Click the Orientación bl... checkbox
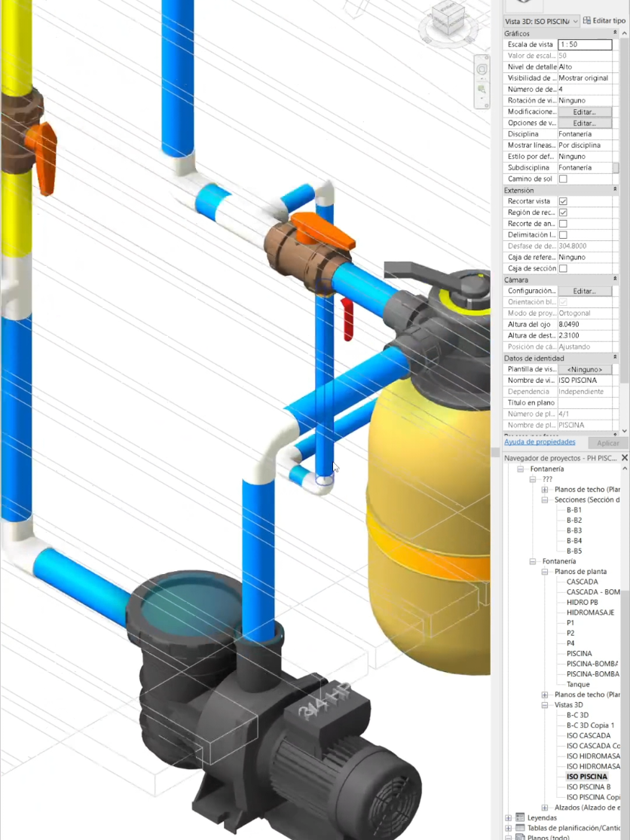This screenshot has height=840, width=630. pos(563,302)
